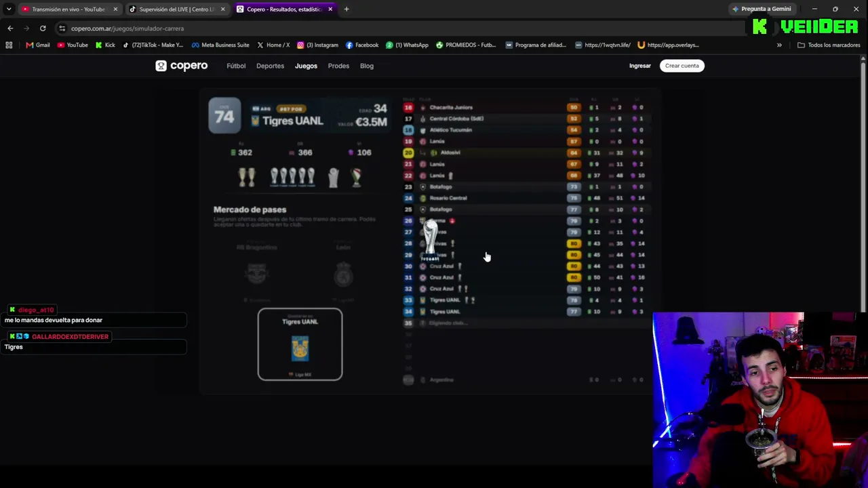
Task: Close the Transmisión en vivo YouTube tab
Action: (x=115, y=9)
